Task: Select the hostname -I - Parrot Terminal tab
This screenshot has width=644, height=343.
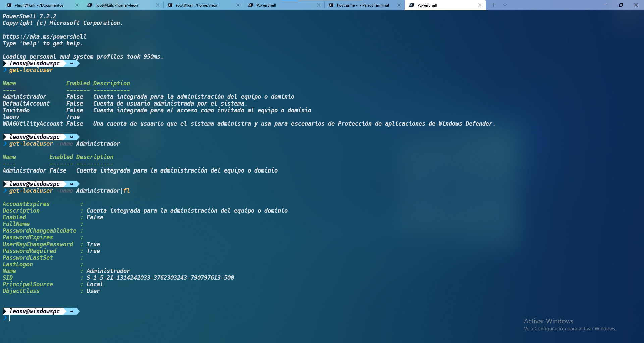Action: pos(363,5)
